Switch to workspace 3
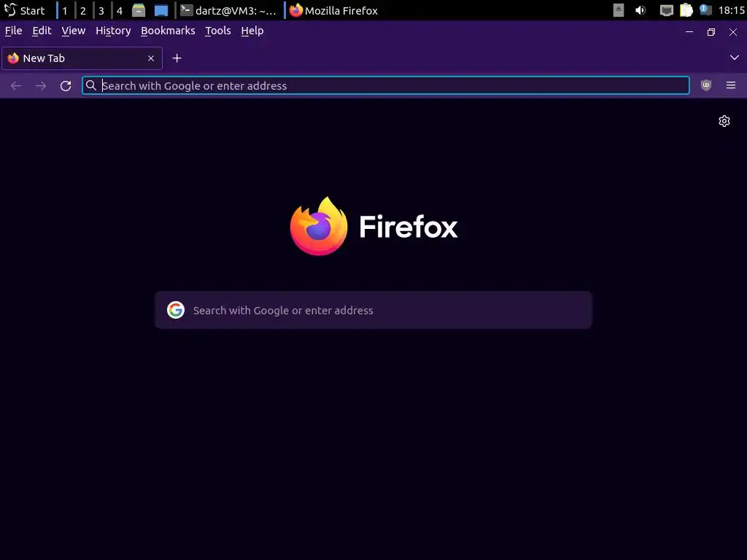 tap(101, 10)
